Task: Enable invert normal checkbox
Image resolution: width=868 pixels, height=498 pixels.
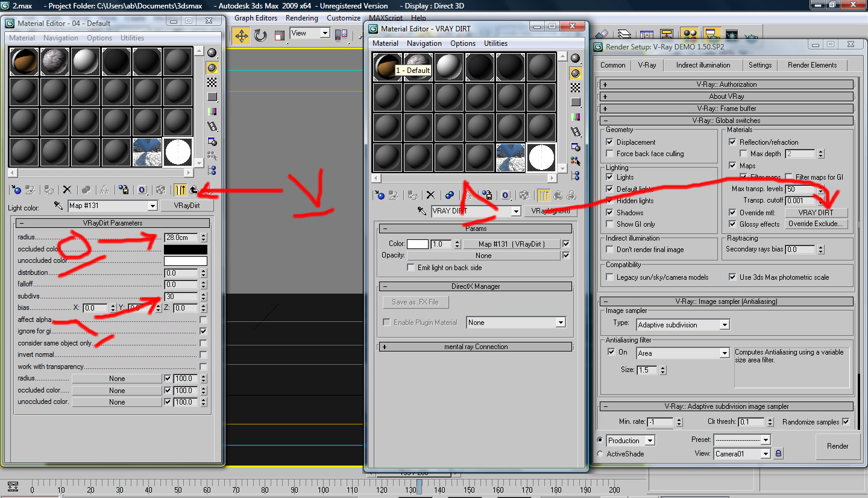Action: click(x=203, y=355)
